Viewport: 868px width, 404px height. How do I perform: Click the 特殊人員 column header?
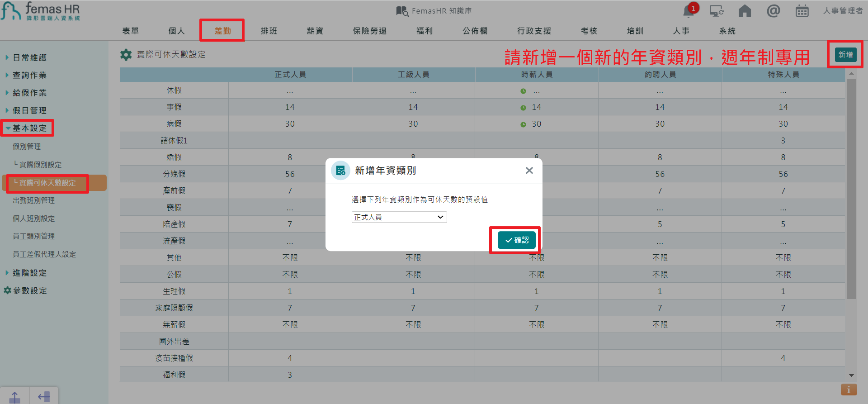pos(783,75)
